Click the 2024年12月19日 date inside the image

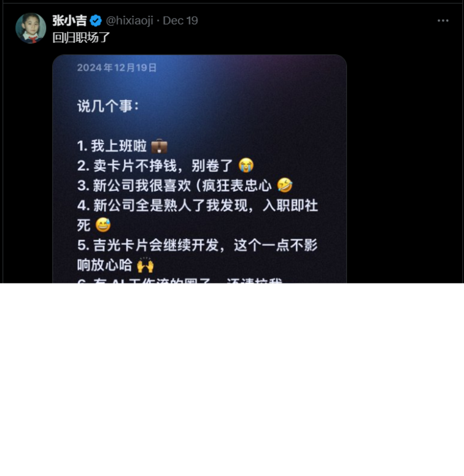tap(117, 67)
